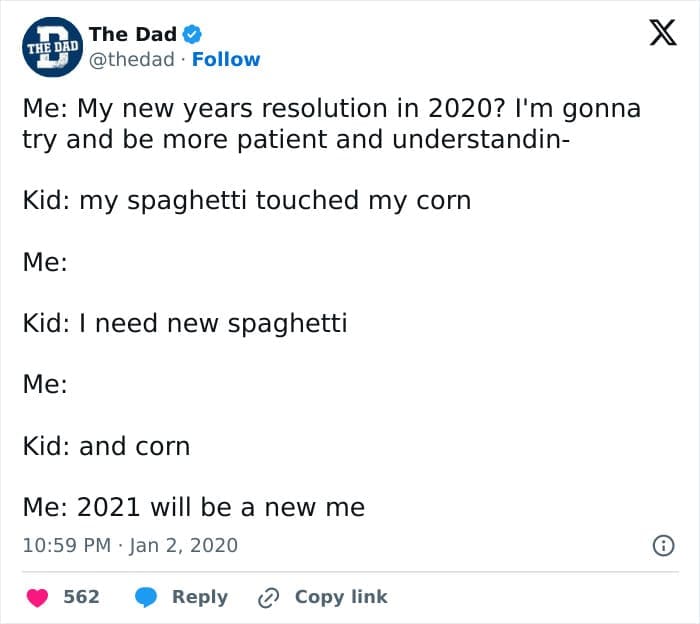Click the blue reply speech bubble icon
The height and width of the screenshot is (624, 700).
pos(146,597)
